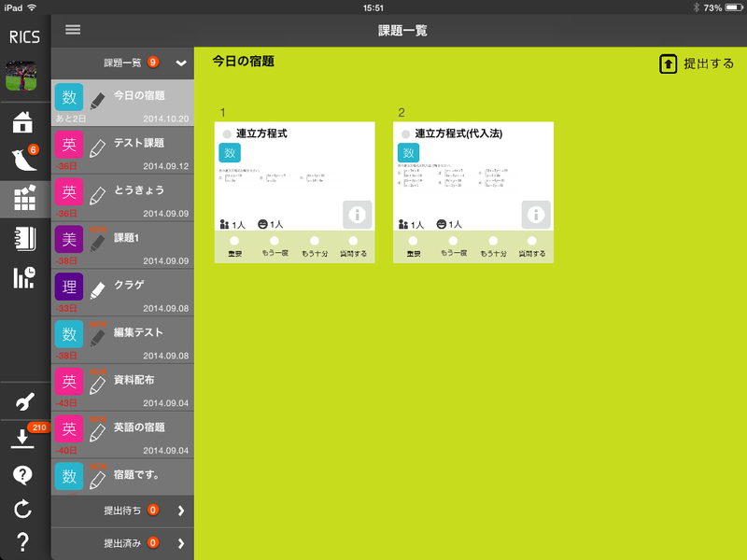747x560 pixels.
Task: Open the notebook icon in sidebar
Action: (x=25, y=238)
